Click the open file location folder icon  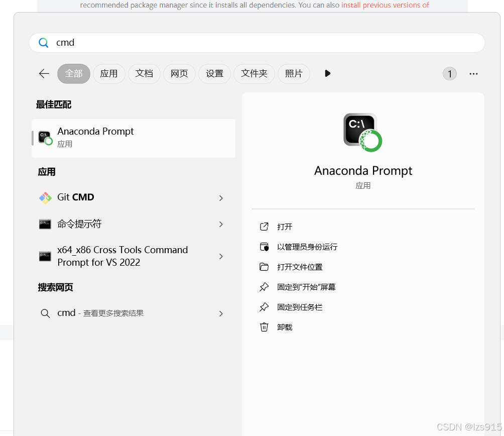(x=264, y=267)
